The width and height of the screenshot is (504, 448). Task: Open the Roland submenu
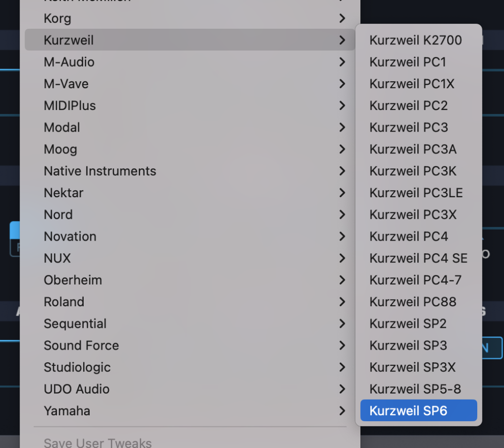pos(64,302)
